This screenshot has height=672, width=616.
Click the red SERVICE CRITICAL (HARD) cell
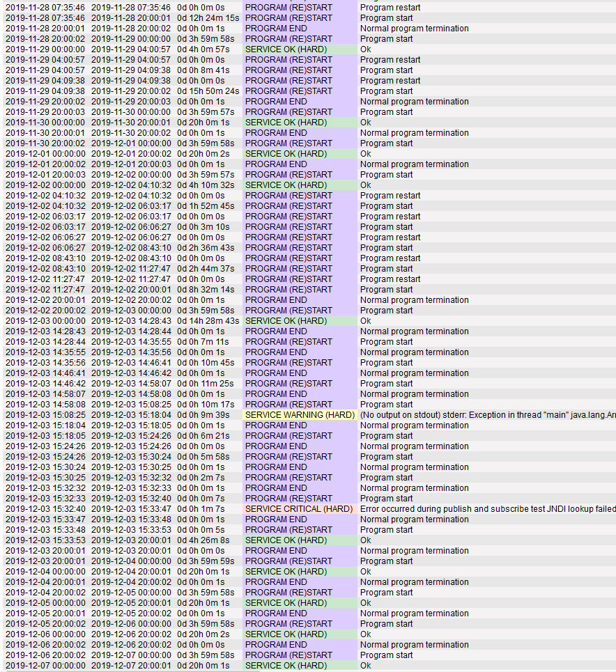point(299,509)
